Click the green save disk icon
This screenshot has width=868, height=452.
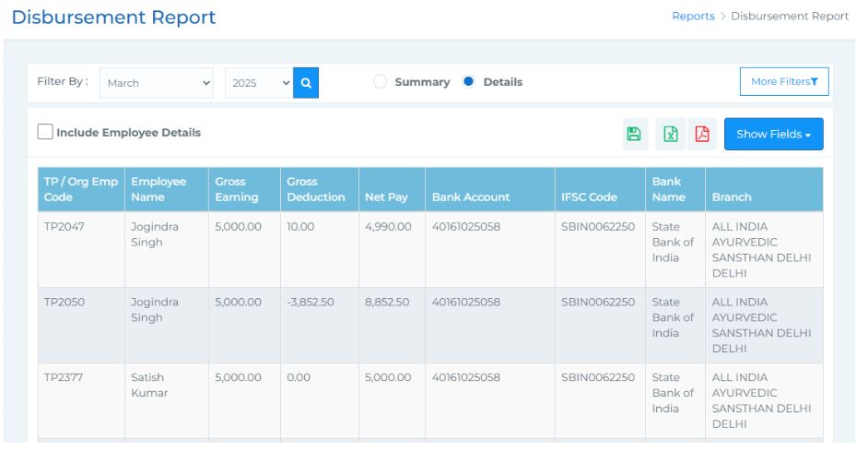click(634, 134)
